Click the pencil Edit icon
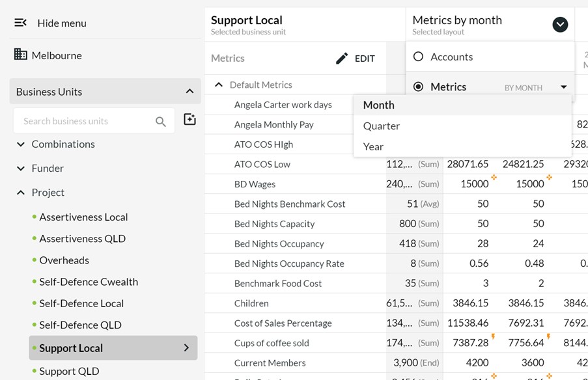 point(342,59)
